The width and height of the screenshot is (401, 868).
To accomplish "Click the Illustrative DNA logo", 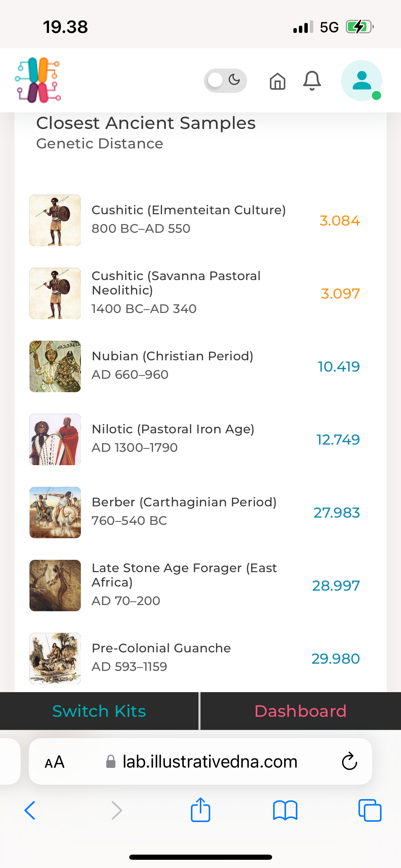I will pos(38,80).
